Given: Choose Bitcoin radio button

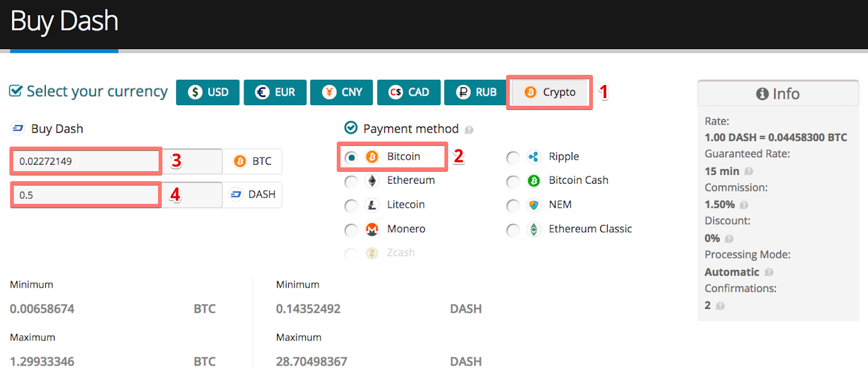Looking at the screenshot, I should (x=351, y=157).
